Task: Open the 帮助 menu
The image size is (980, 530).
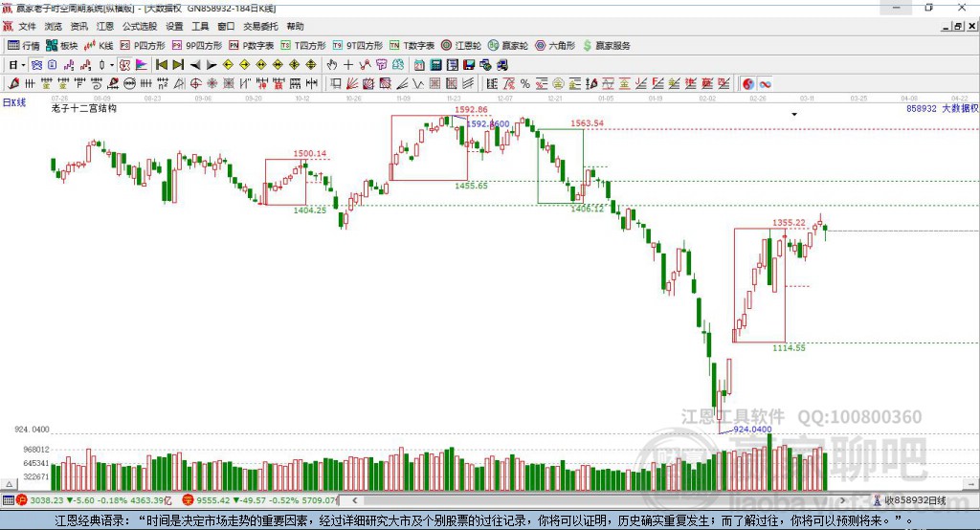Action: click(x=295, y=26)
